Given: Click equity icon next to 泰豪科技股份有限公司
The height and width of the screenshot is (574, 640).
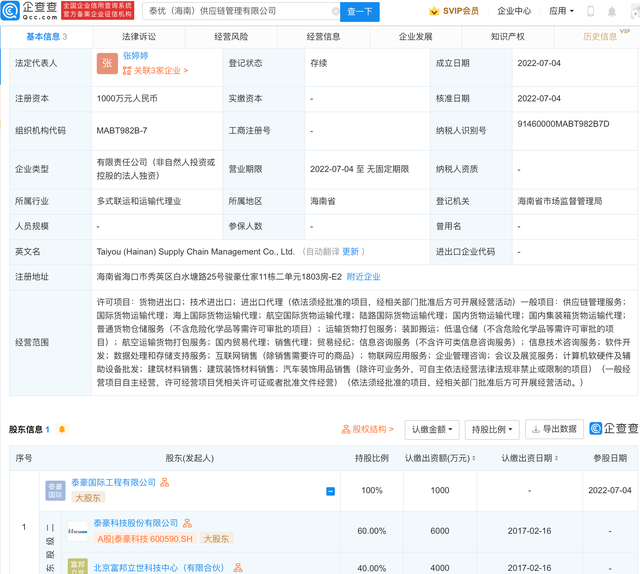Looking at the screenshot, I should tap(187, 523).
